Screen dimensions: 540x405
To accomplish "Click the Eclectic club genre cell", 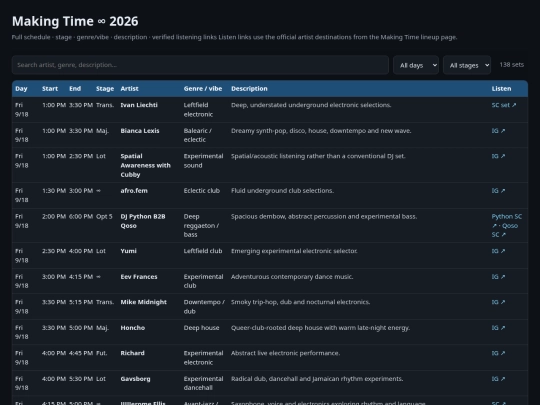I will click(x=201, y=190).
